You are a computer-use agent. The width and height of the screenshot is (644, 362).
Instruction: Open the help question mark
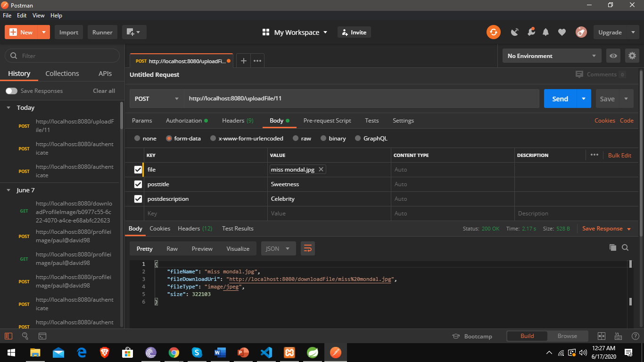[x=635, y=336]
